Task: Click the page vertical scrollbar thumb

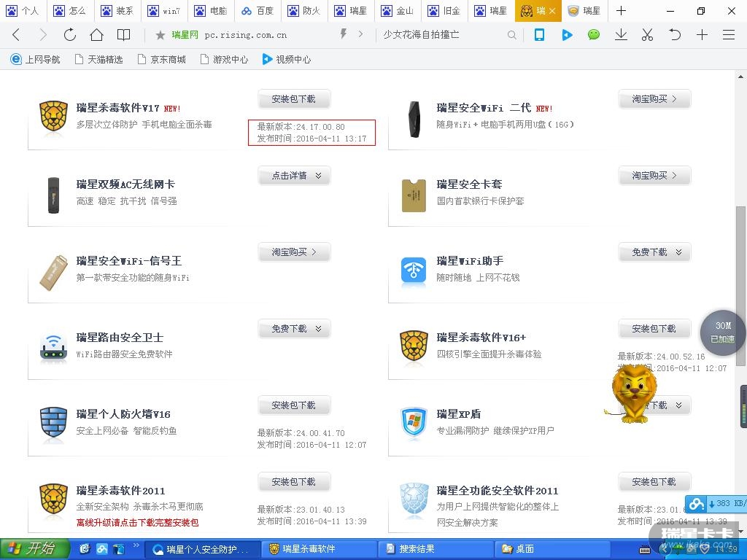Action: pyautogui.click(x=740, y=286)
